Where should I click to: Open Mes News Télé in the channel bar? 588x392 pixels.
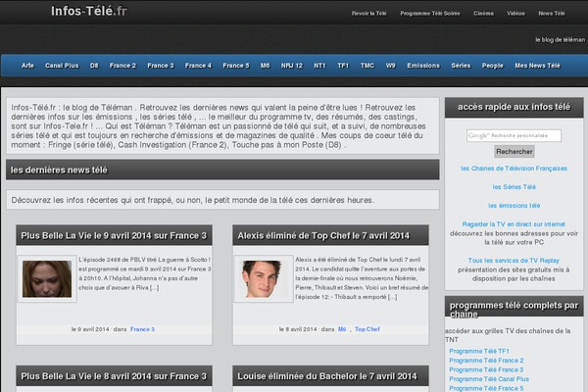(537, 66)
